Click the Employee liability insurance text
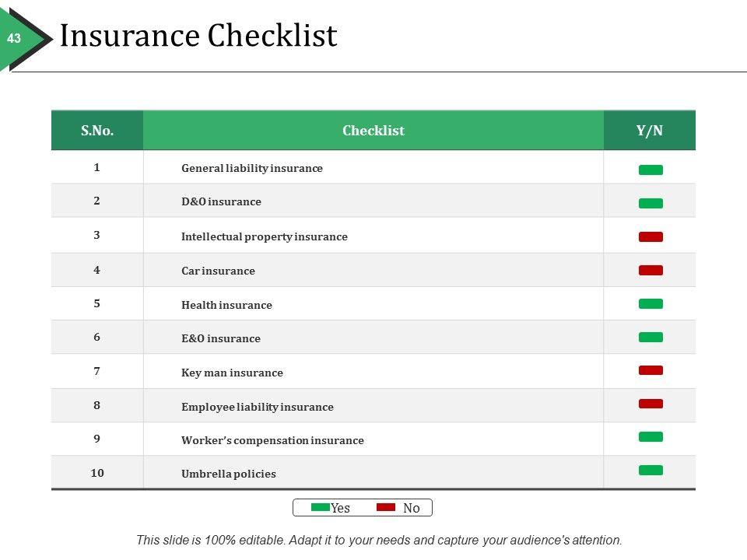The height and width of the screenshot is (560, 747). 257,407
